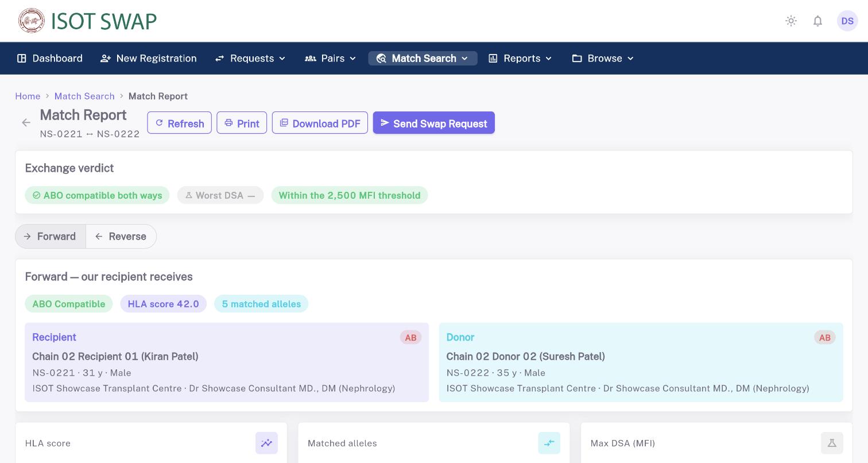Switch to the Forward direction toggle

click(51, 237)
